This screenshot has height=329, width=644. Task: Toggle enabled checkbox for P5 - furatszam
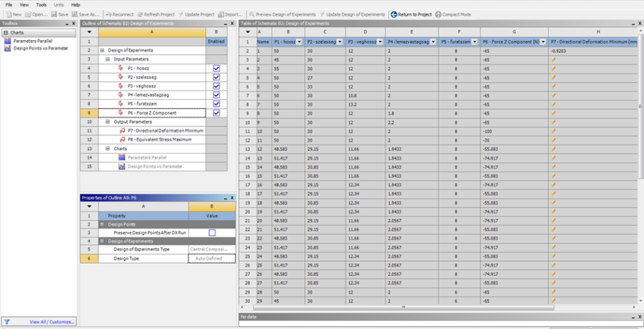[x=216, y=104]
